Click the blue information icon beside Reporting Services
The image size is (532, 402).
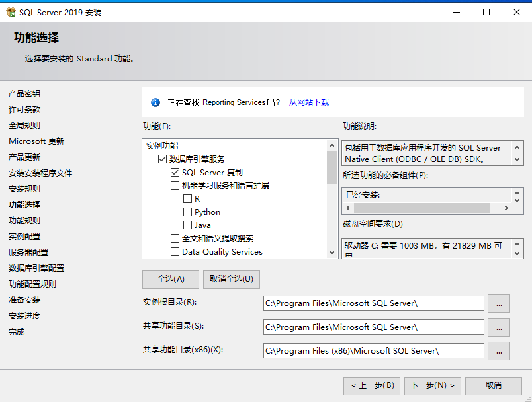[x=155, y=102]
